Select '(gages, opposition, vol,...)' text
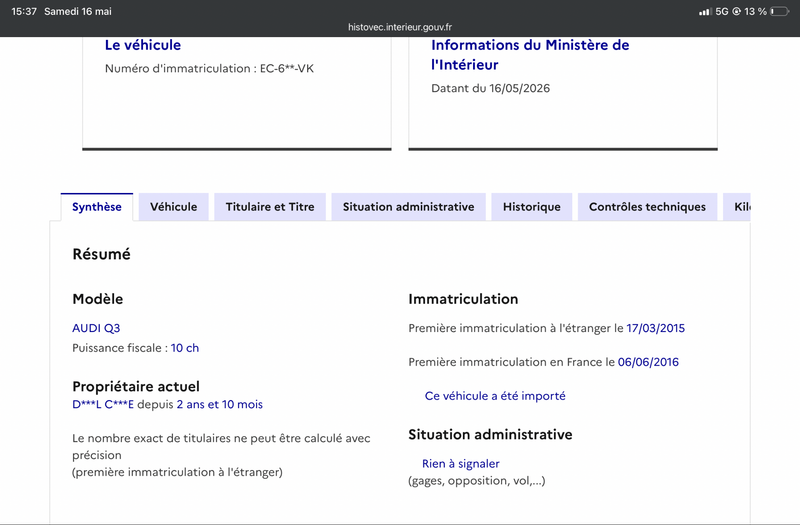The image size is (800, 525). coord(477,481)
